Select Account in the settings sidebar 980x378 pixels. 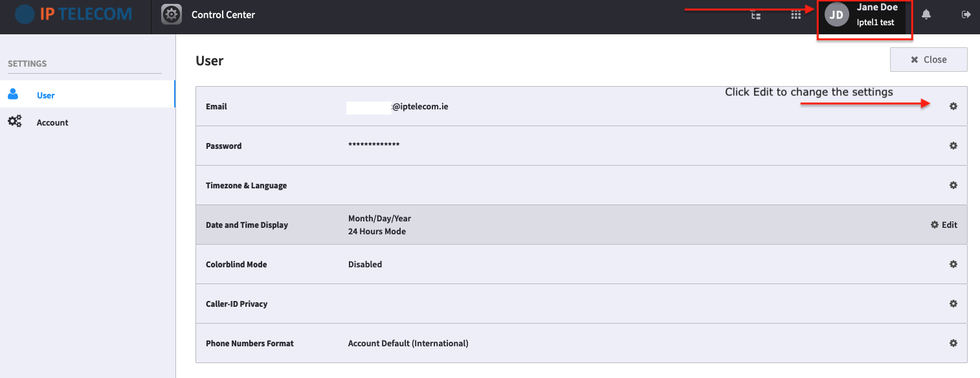[x=87, y=122]
